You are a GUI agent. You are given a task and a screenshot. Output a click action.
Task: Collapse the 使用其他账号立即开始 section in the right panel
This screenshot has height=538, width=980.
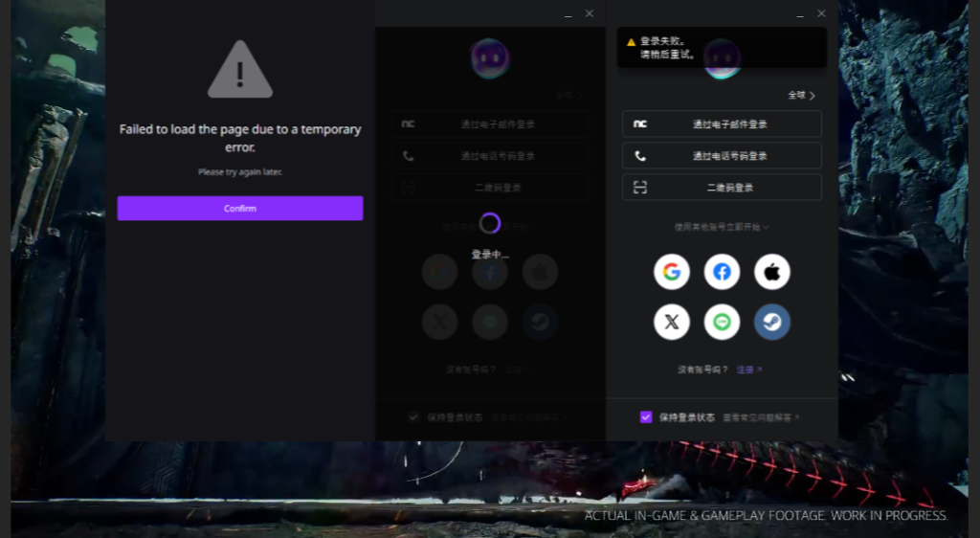pyautogui.click(x=722, y=228)
